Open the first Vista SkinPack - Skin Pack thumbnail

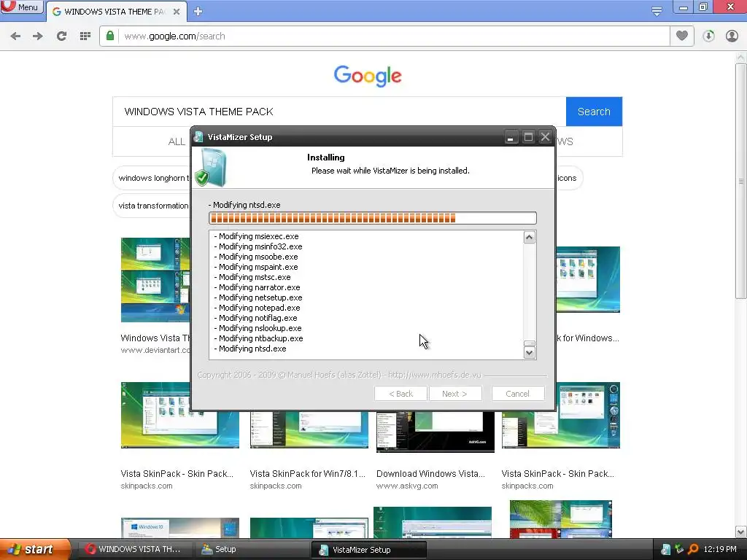point(180,415)
